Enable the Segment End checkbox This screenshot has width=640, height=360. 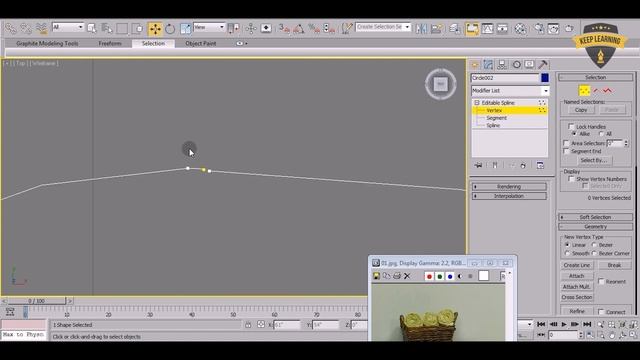(566, 151)
